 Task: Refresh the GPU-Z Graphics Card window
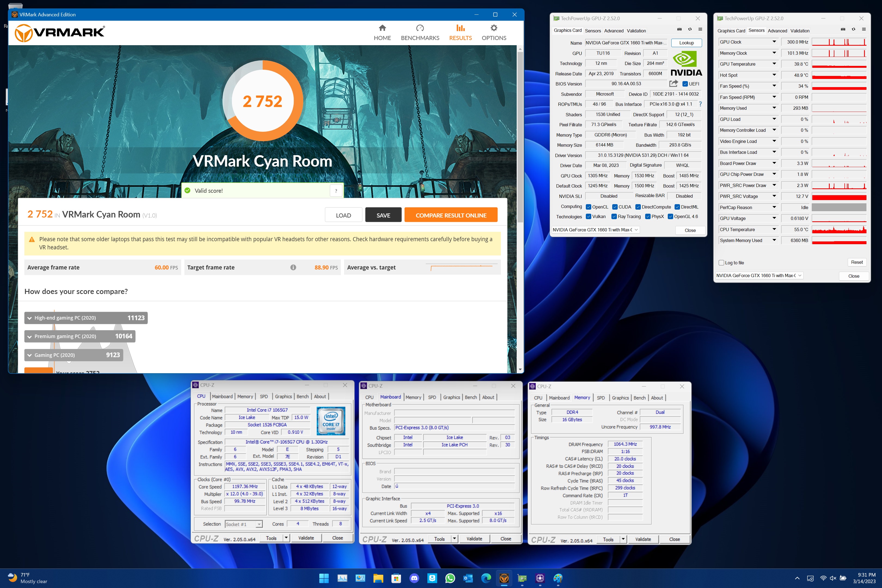[690, 29]
